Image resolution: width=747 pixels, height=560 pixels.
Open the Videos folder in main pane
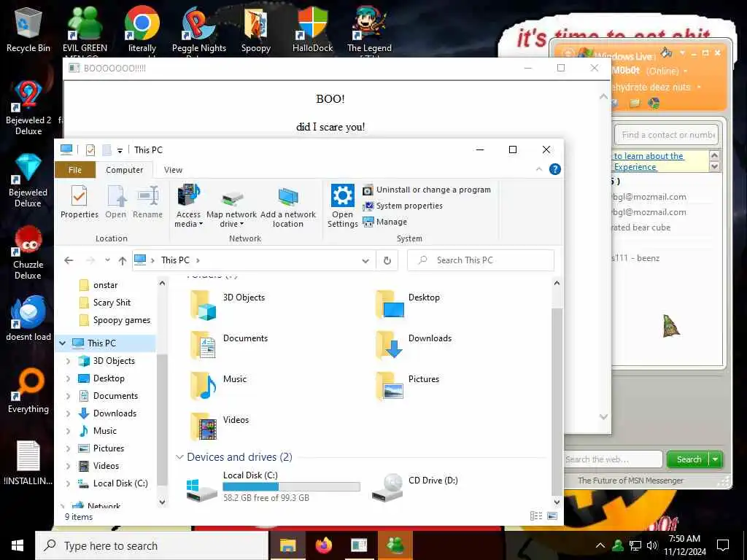click(219, 427)
